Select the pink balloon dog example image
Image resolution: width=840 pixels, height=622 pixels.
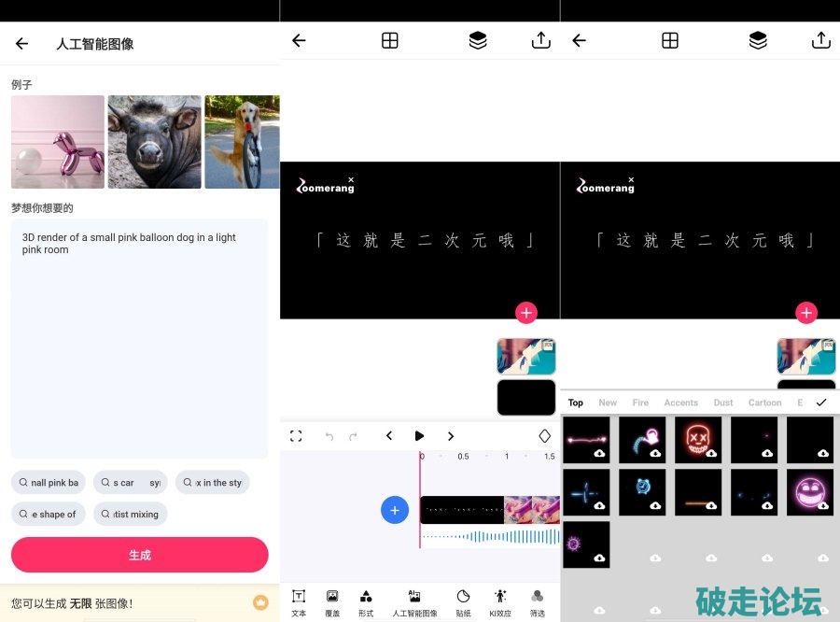tap(58, 142)
